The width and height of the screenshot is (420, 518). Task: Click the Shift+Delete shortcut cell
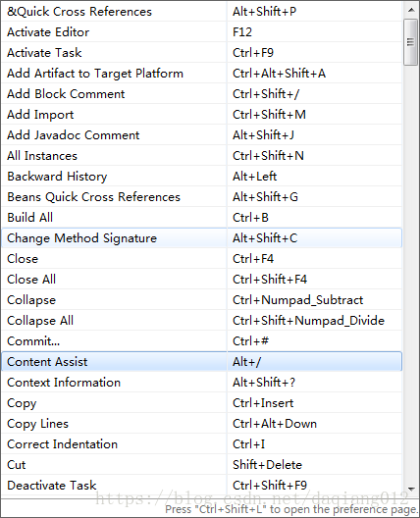coord(315,465)
